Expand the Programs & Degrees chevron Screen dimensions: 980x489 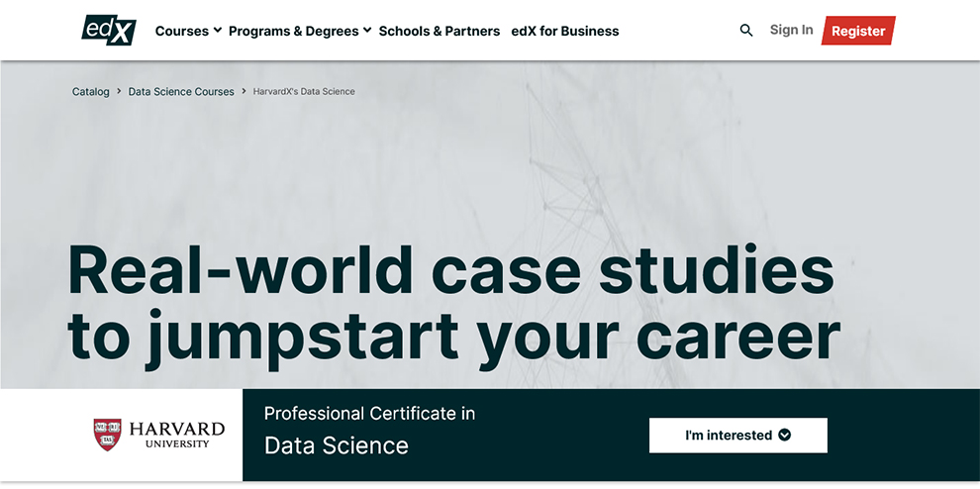point(367,30)
